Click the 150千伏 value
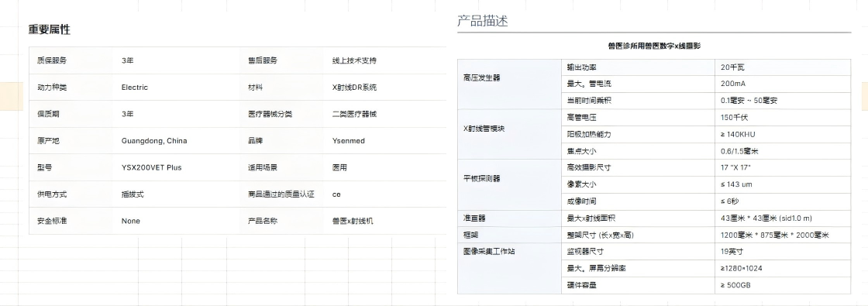868x306 pixels. coord(735,117)
